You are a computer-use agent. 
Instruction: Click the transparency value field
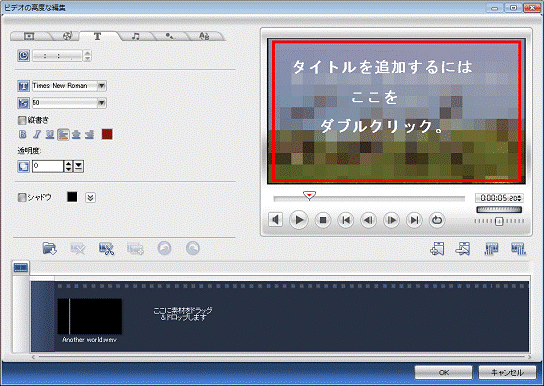[x=48, y=166]
